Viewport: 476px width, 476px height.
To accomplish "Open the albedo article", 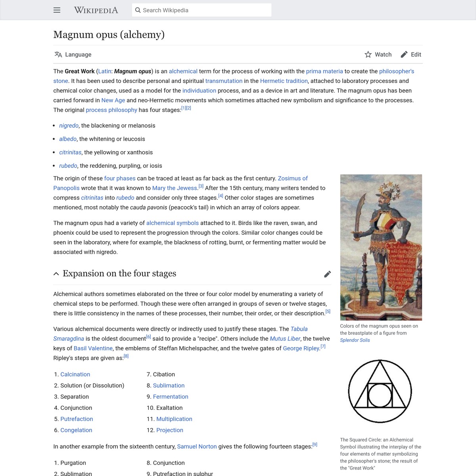I will coord(67,139).
